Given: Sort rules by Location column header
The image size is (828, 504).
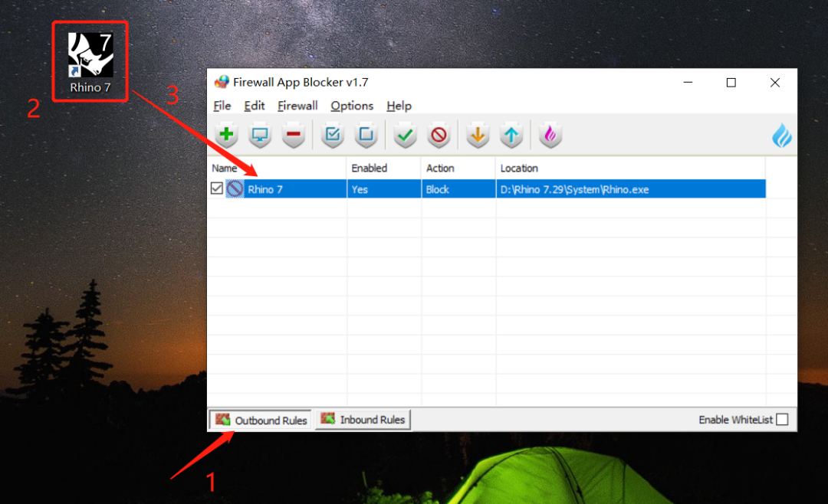Looking at the screenshot, I should point(519,168).
